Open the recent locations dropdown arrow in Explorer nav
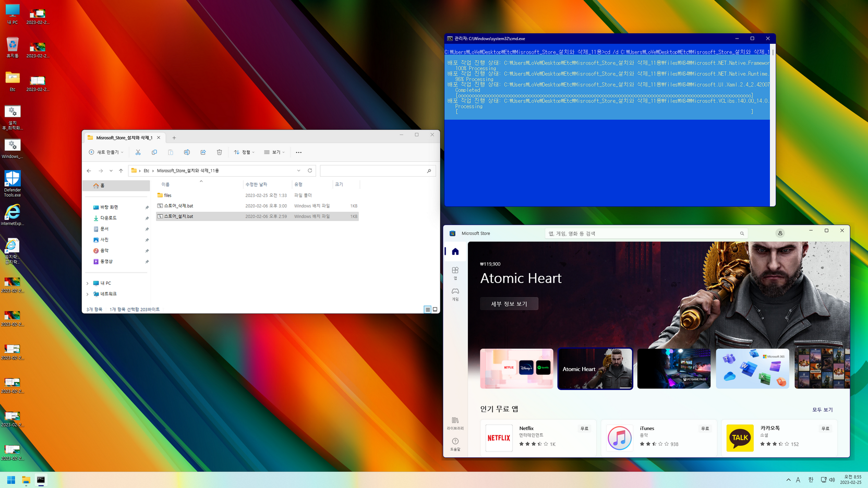Screen dimensions: 868x488 [111, 170]
